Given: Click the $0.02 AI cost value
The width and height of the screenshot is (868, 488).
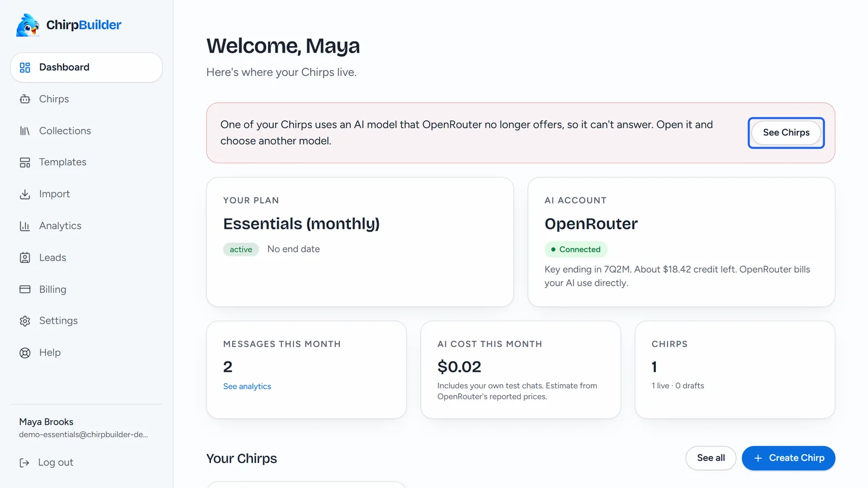Looking at the screenshot, I should [459, 367].
